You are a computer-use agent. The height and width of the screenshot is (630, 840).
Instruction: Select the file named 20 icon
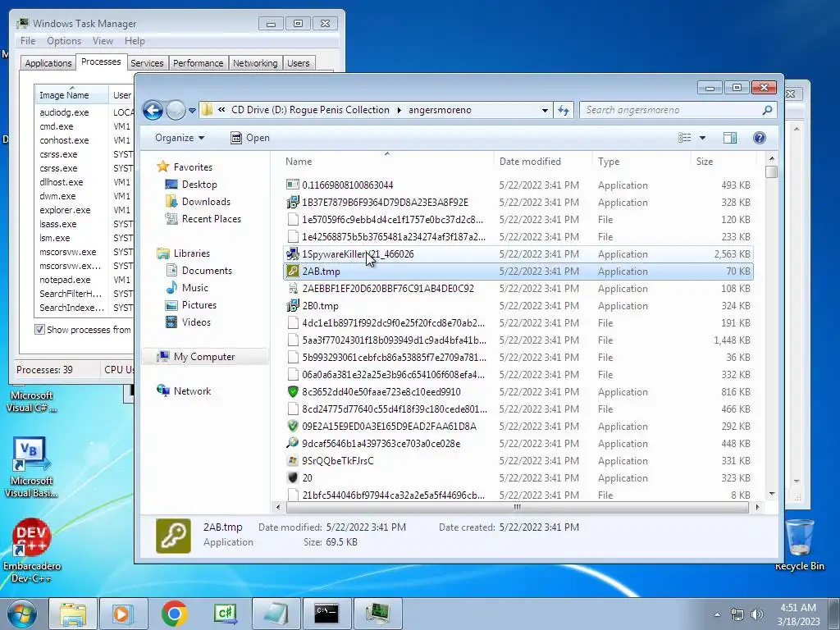pos(293,478)
